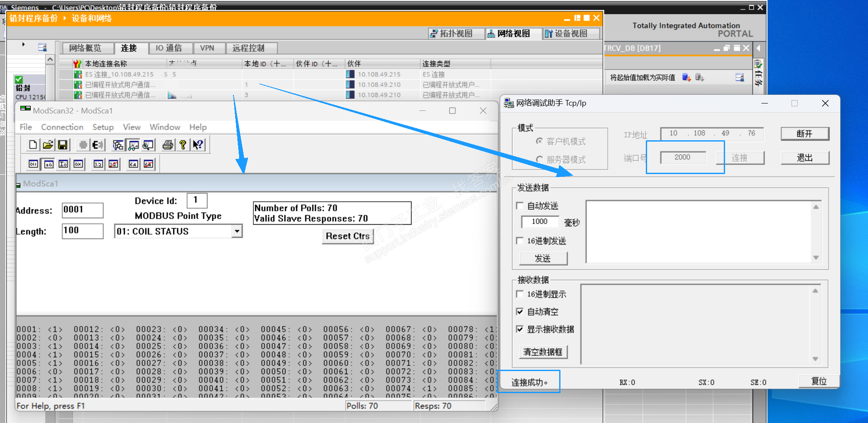
Task: Select the swapped 64-bit double icon
Action: click(149, 164)
